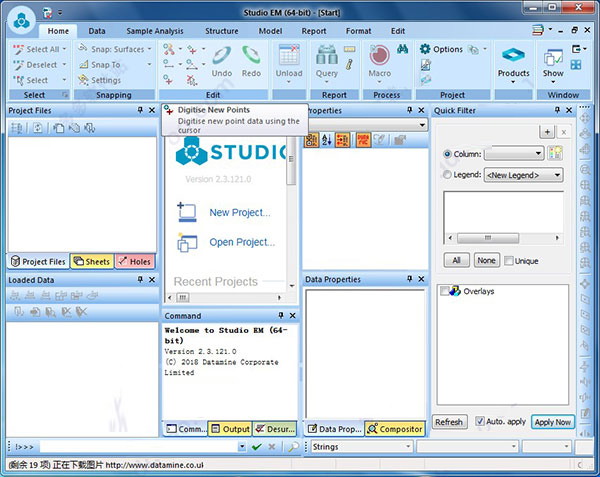
Task: Open the Column combo box
Action: click(x=514, y=154)
